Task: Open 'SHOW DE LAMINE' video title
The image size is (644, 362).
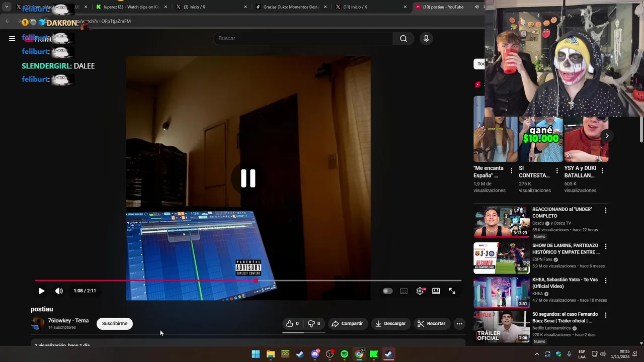Action: pos(566,249)
